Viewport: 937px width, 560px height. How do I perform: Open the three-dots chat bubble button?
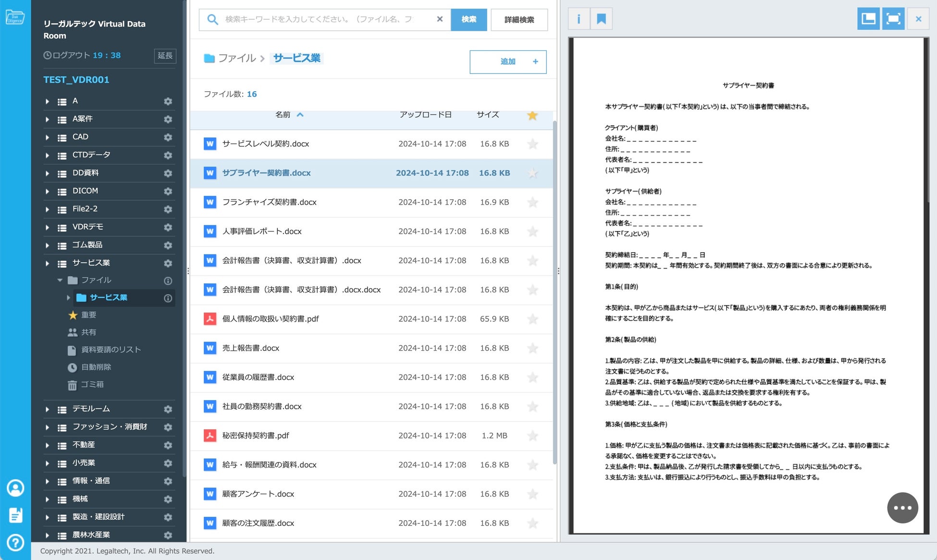click(902, 508)
